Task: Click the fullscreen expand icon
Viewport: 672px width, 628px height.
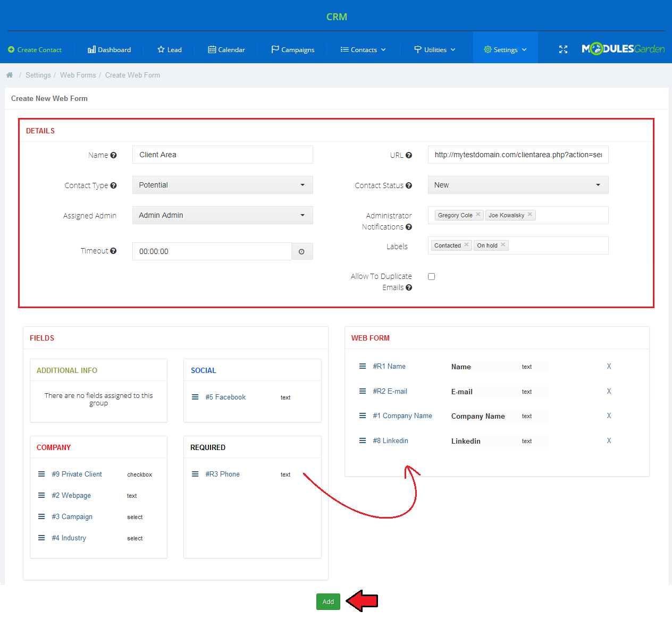Action: tap(564, 49)
